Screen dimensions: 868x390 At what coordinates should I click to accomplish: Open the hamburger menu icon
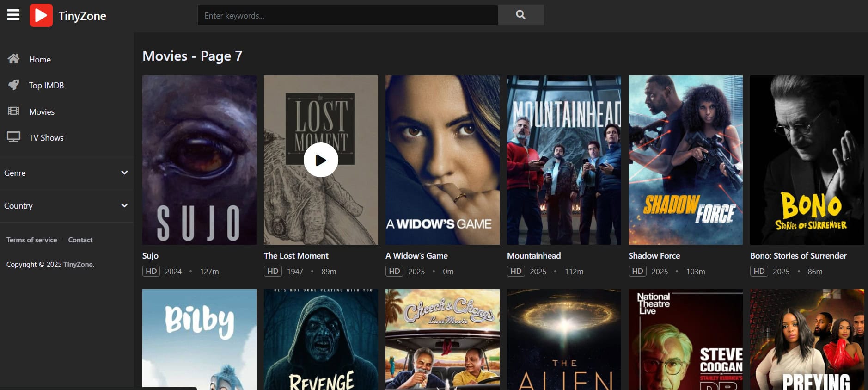[x=13, y=15]
